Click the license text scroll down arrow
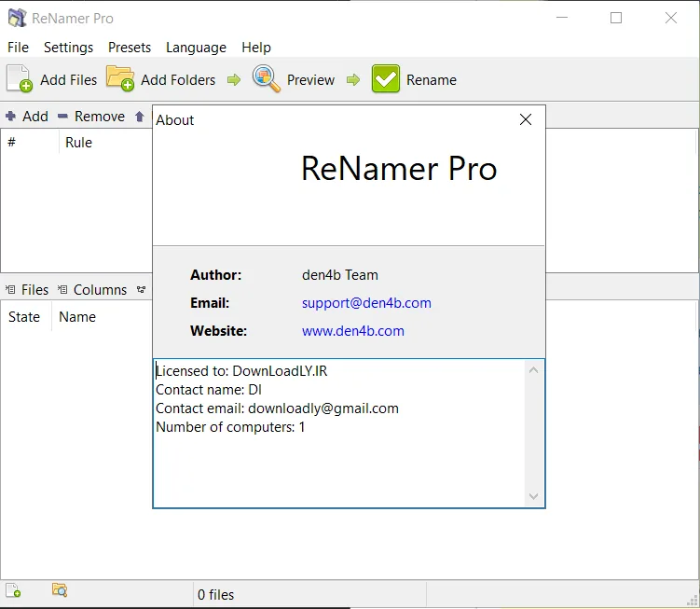 [533, 496]
